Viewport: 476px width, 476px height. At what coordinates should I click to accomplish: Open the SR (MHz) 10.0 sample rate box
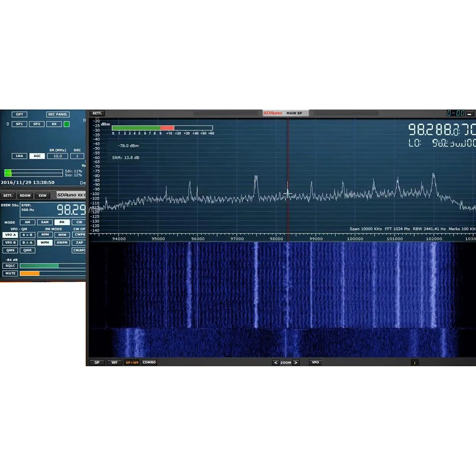coord(58,156)
